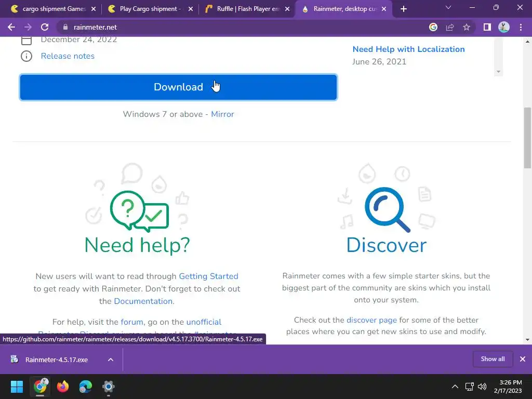This screenshot has width=532, height=399.
Task: Open the discover page link
Action: click(371, 320)
